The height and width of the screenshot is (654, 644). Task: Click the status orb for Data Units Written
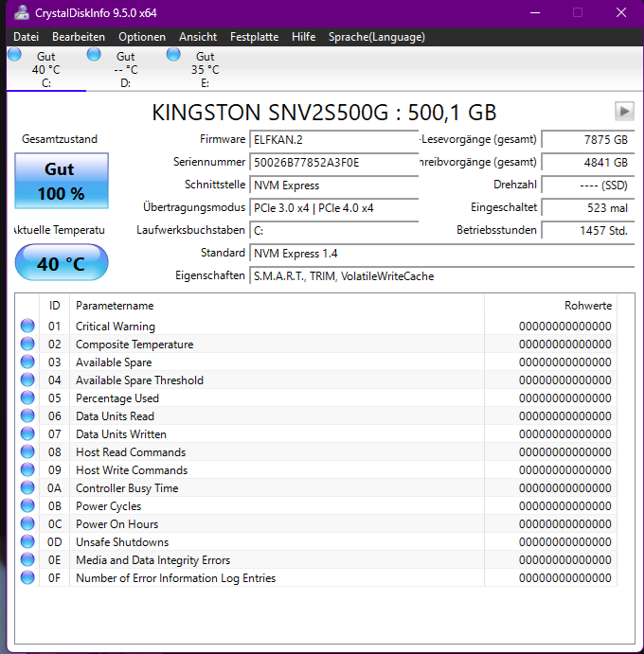[x=27, y=433]
